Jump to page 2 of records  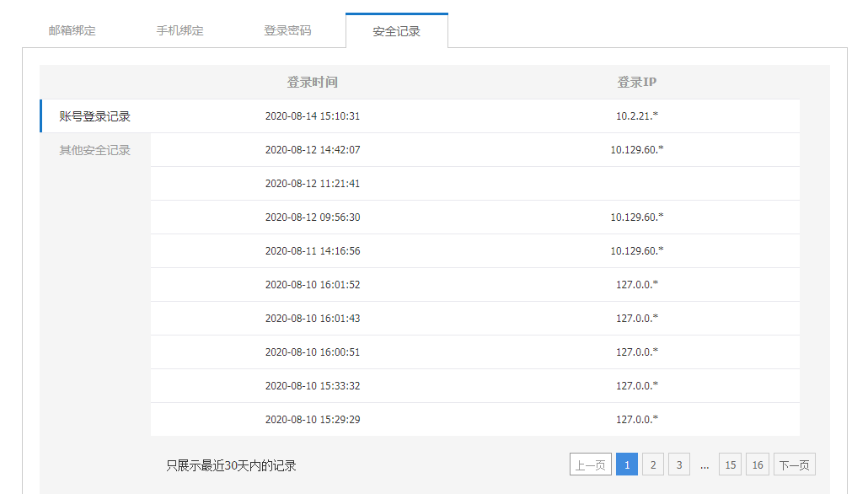click(x=652, y=464)
